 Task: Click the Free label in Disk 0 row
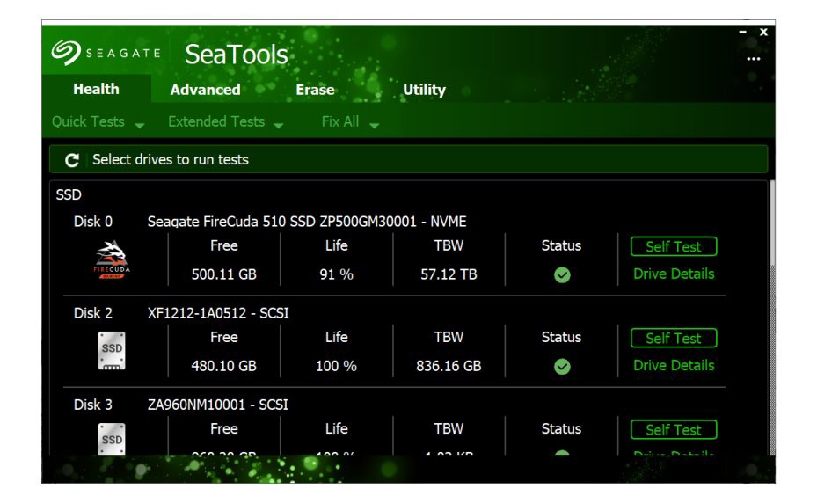(x=224, y=245)
